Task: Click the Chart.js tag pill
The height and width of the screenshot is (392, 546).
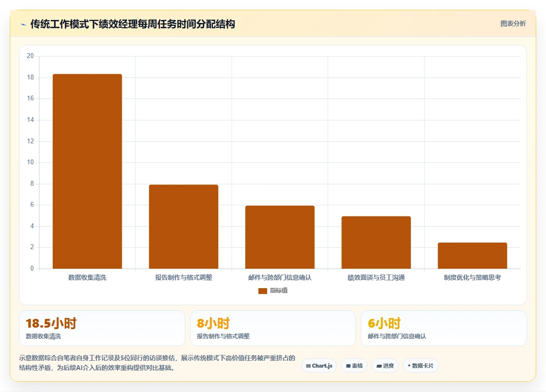Action: pyautogui.click(x=319, y=366)
